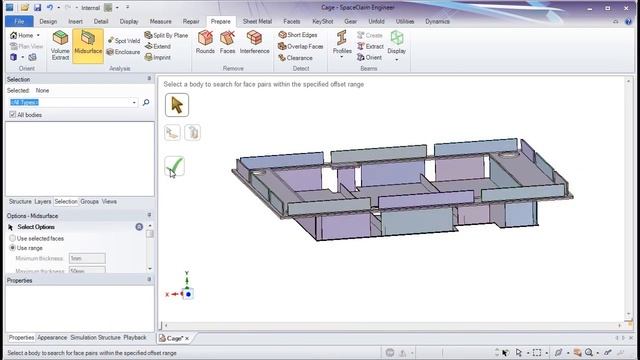The height and width of the screenshot is (360, 640).
Task: Collapse the Selection panel pin
Action: [149, 78]
